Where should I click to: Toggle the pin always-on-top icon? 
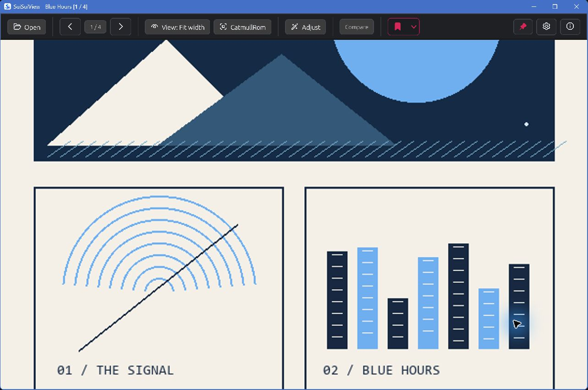pos(523,27)
